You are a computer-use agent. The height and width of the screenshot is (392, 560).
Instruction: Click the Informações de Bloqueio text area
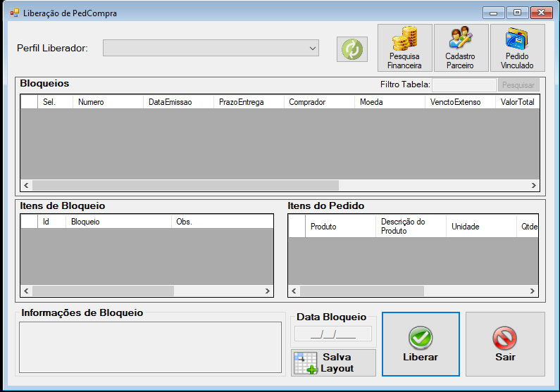coord(150,348)
